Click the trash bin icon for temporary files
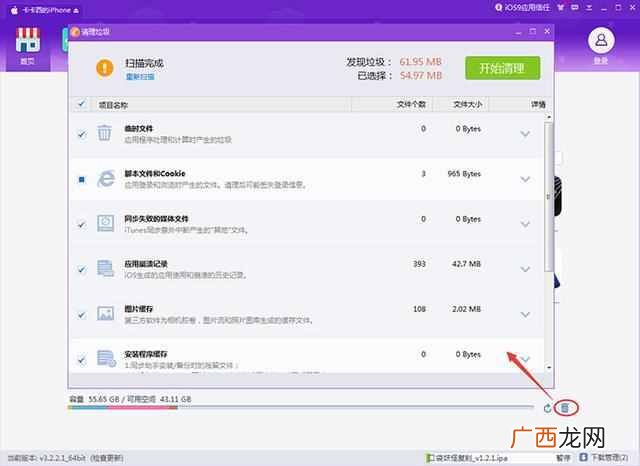 (104, 133)
